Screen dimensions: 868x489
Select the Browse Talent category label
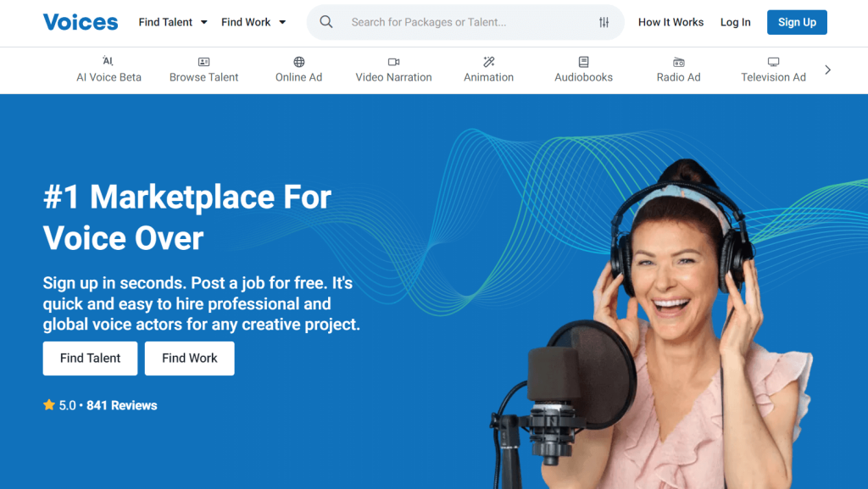203,77
